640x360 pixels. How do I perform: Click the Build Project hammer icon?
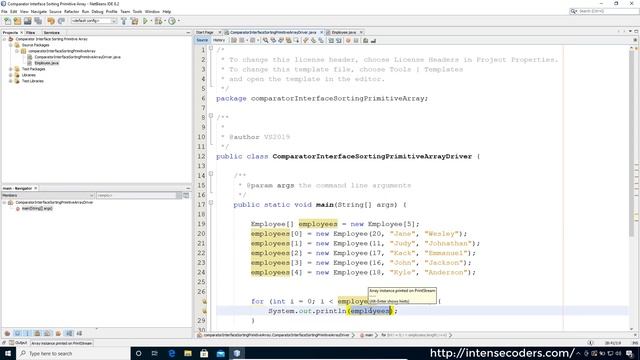pos(124,21)
